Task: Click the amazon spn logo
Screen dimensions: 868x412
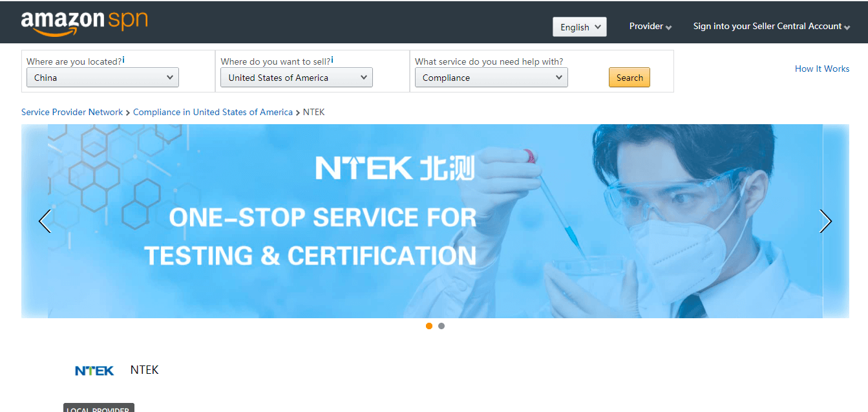Action: [x=84, y=21]
